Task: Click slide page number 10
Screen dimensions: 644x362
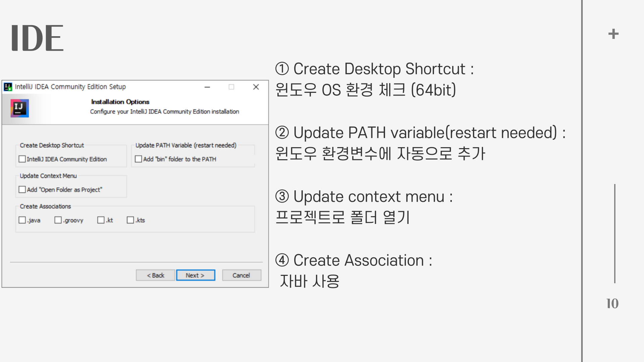Action: pos(612,303)
